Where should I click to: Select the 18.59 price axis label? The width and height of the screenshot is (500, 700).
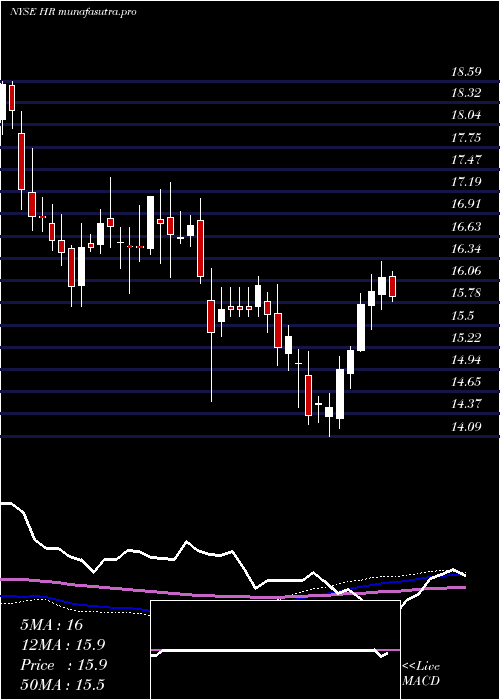(x=467, y=71)
